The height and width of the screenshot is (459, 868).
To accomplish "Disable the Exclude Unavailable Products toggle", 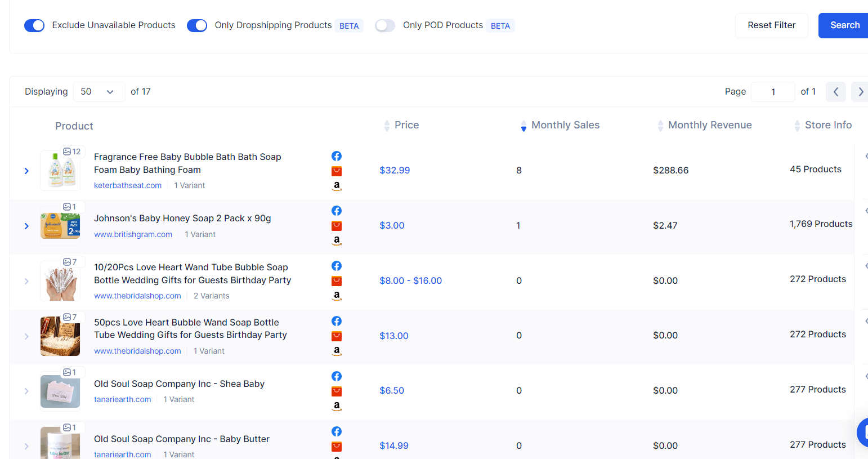I will tap(34, 25).
